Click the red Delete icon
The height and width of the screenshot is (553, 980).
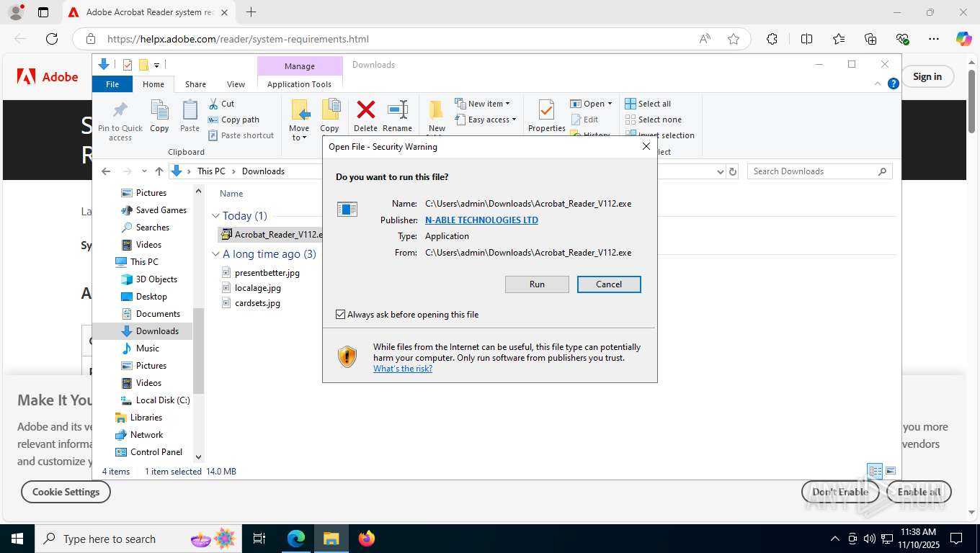tap(365, 117)
